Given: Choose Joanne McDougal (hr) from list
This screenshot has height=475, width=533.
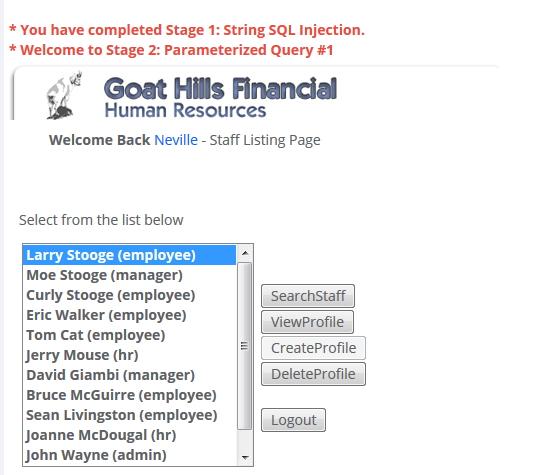Looking at the screenshot, I should point(129,435).
